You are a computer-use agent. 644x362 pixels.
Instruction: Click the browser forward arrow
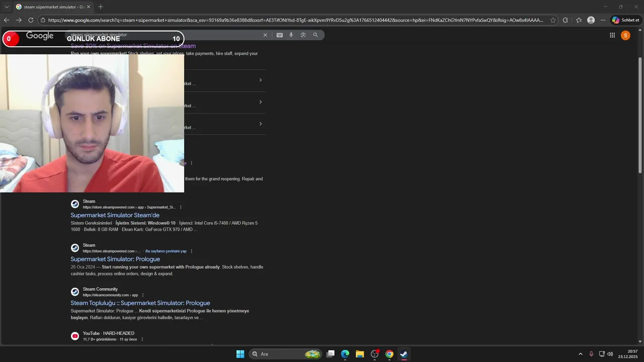point(19,20)
